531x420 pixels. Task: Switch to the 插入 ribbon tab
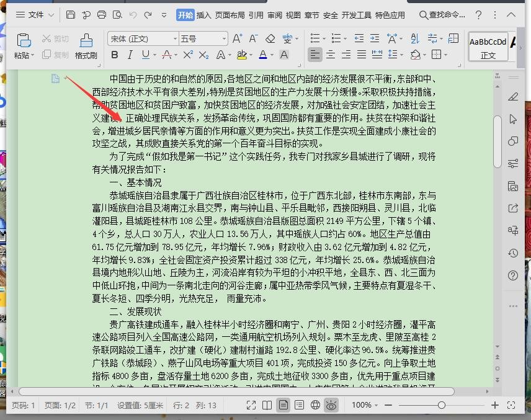(203, 14)
